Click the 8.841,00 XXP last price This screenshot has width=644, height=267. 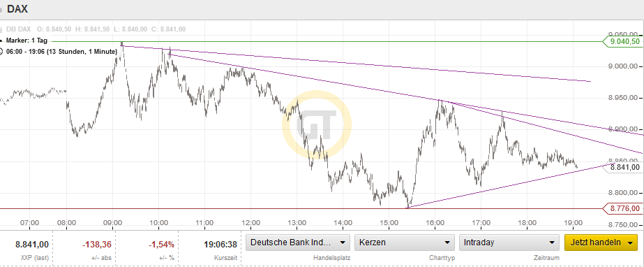(x=32, y=245)
